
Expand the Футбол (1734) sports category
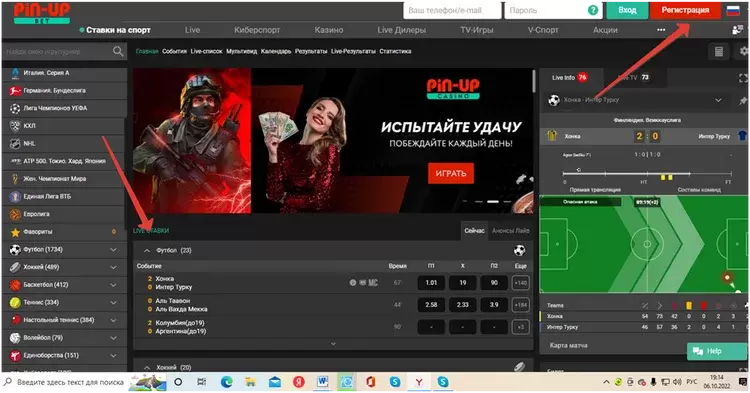[113, 250]
